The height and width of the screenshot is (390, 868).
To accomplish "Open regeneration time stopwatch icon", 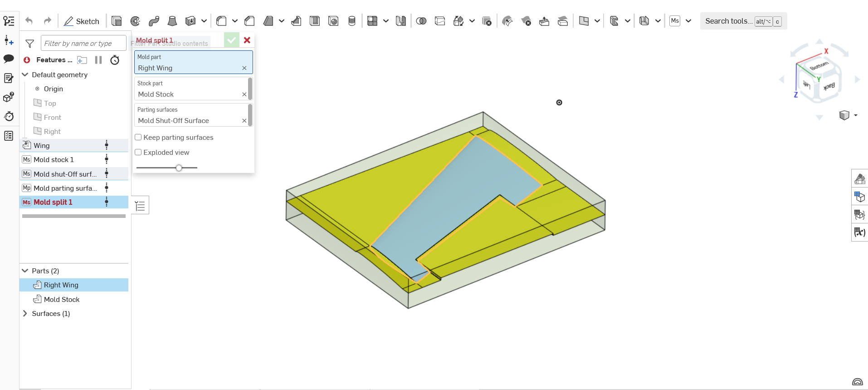I will [115, 60].
